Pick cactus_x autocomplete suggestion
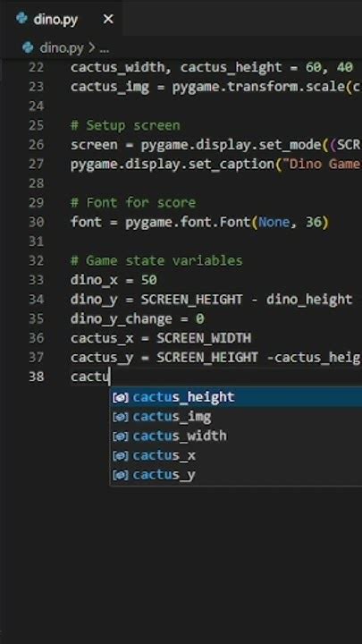The image size is (362, 644). pos(236,455)
